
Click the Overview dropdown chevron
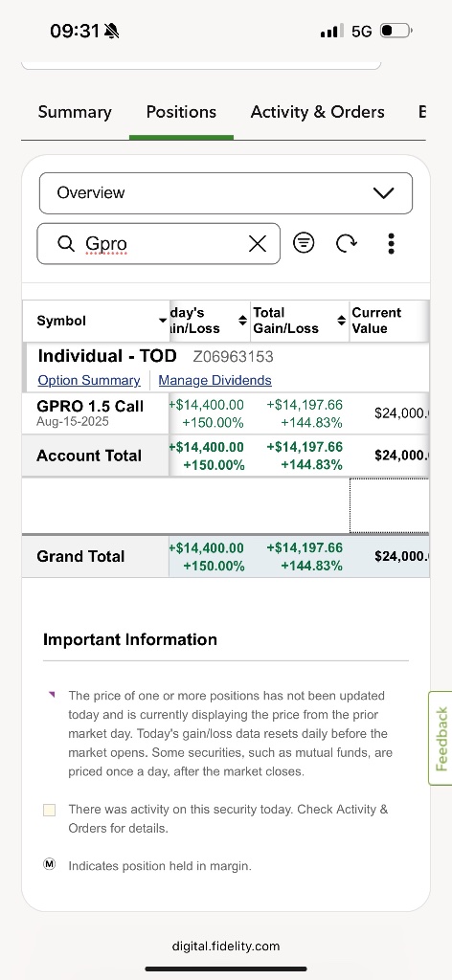point(383,193)
